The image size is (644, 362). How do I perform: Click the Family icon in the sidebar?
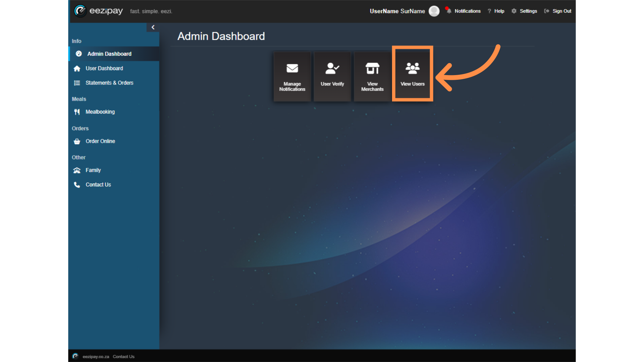[77, 170]
